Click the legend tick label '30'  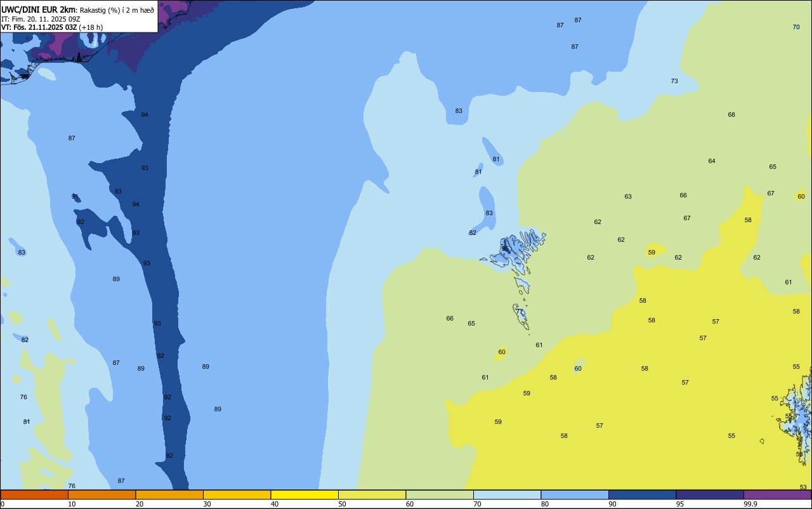[207, 504]
